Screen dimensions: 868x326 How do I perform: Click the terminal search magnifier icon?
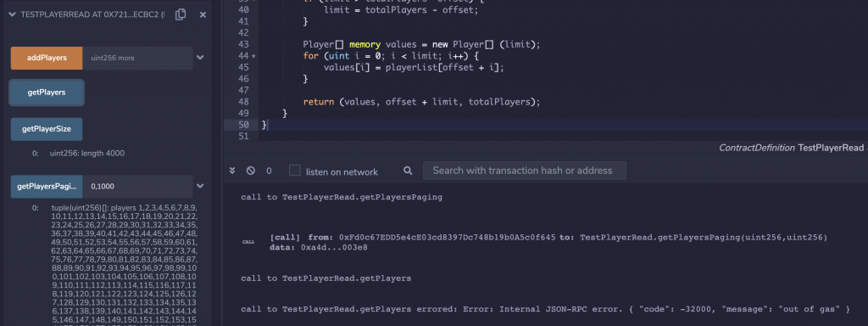pyautogui.click(x=408, y=171)
